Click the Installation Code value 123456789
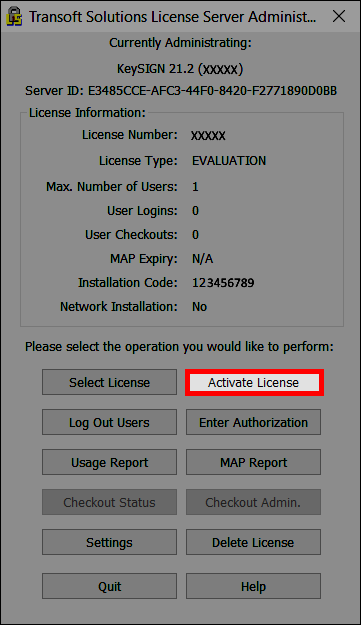 pos(223,283)
